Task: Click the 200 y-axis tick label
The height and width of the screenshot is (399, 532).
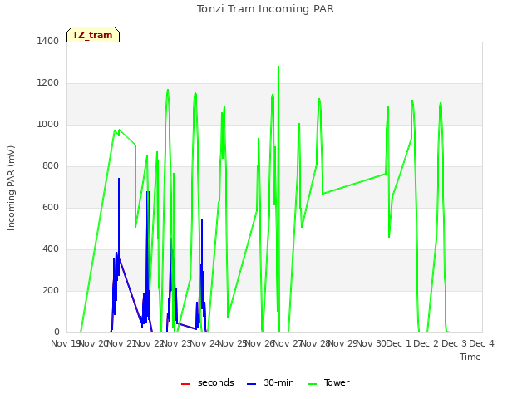Action: [x=51, y=290]
